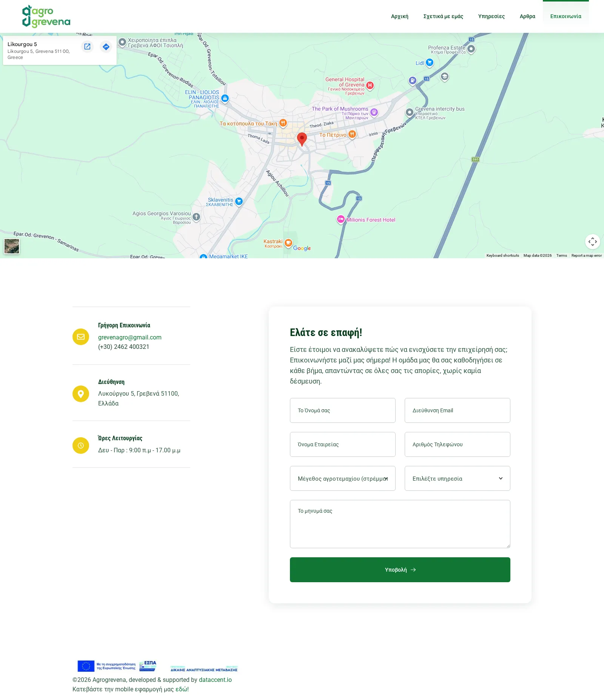Select Agios Georgios Varosiou church marker
The width and height of the screenshot is (604, 700).
196,217
